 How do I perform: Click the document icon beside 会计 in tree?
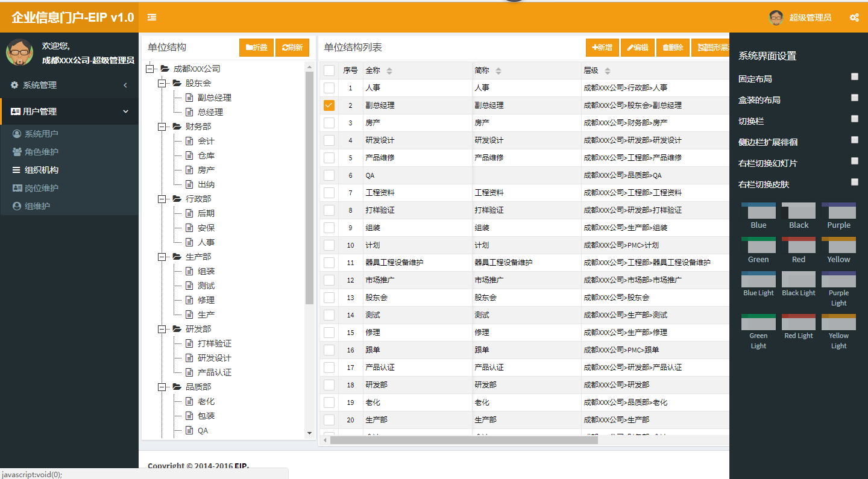coord(189,141)
